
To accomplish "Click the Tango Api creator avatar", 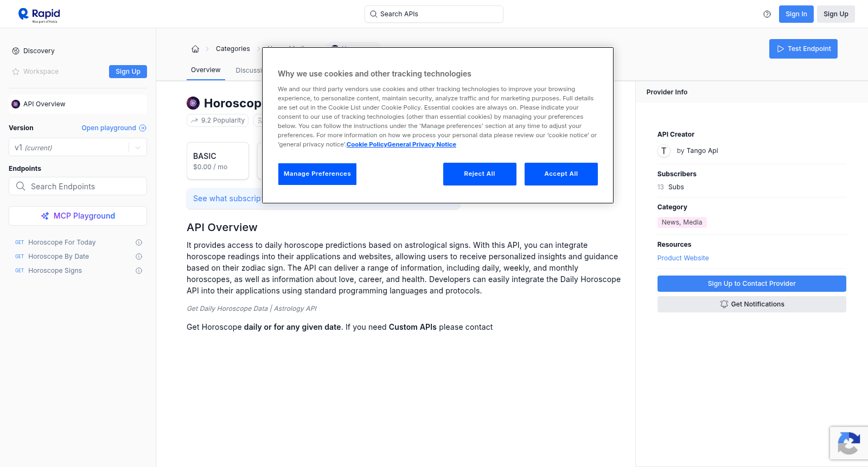I will [x=664, y=151].
